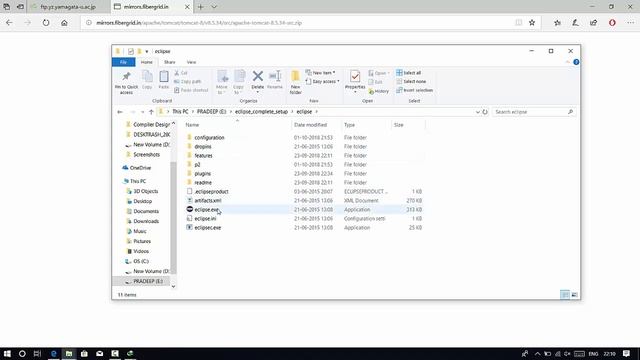Image resolution: width=640 pixels, height=360 pixels.
Task: Click Pin to Quick access icon
Action: tap(126, 83)
